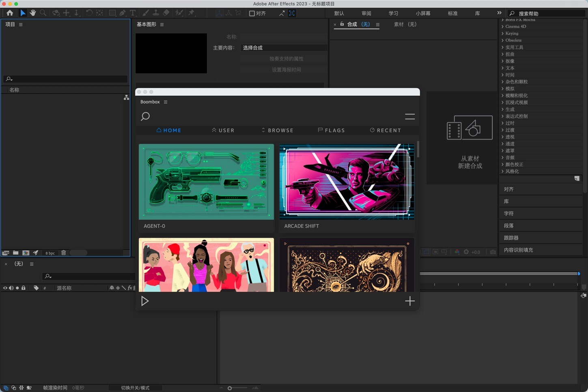Click the Home icon in toolbar

coord(10,13)
